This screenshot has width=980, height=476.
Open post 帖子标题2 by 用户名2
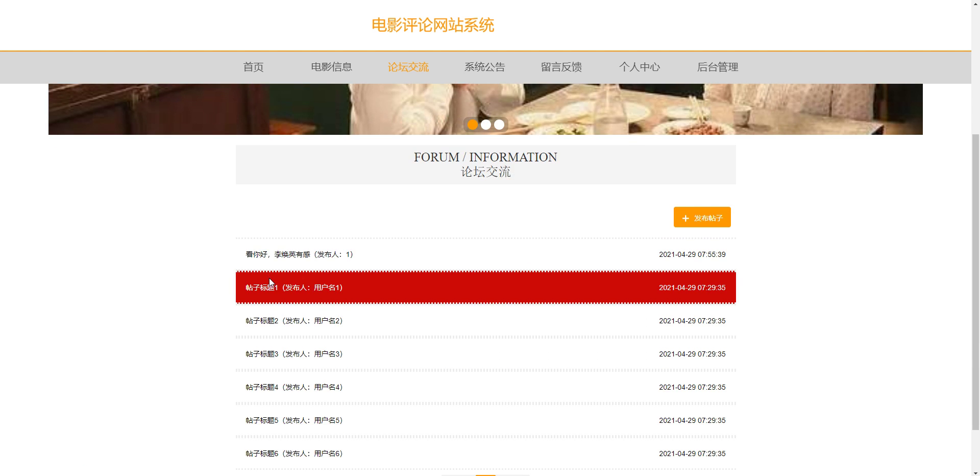click(x=486, y=321)
